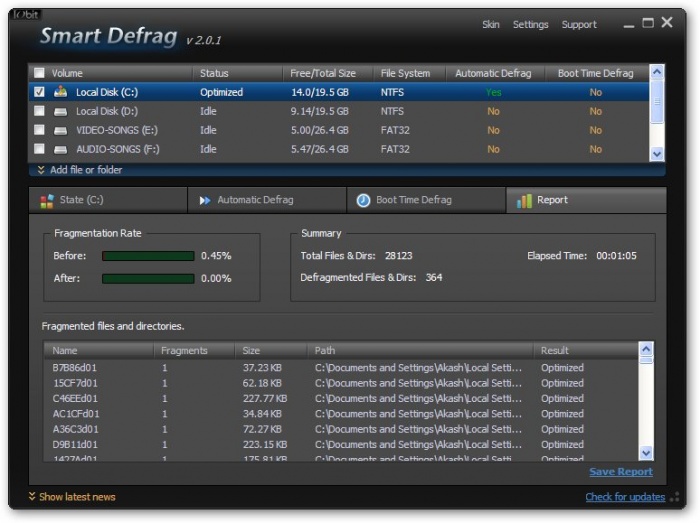Click the fragmented files list scroll-down arrow

point(646,453)
